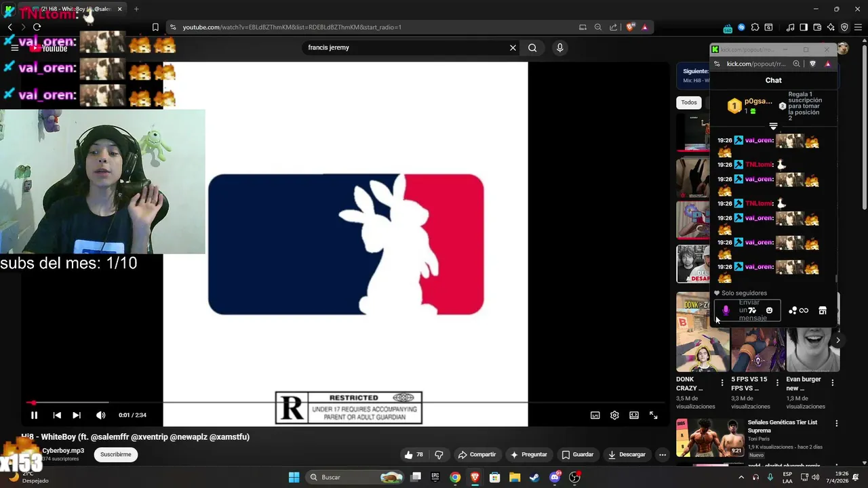The width and height of the screenshot is (868, 488).
Task: Click the YouTube search magnifier button
Action: click(x=532, y=48)
